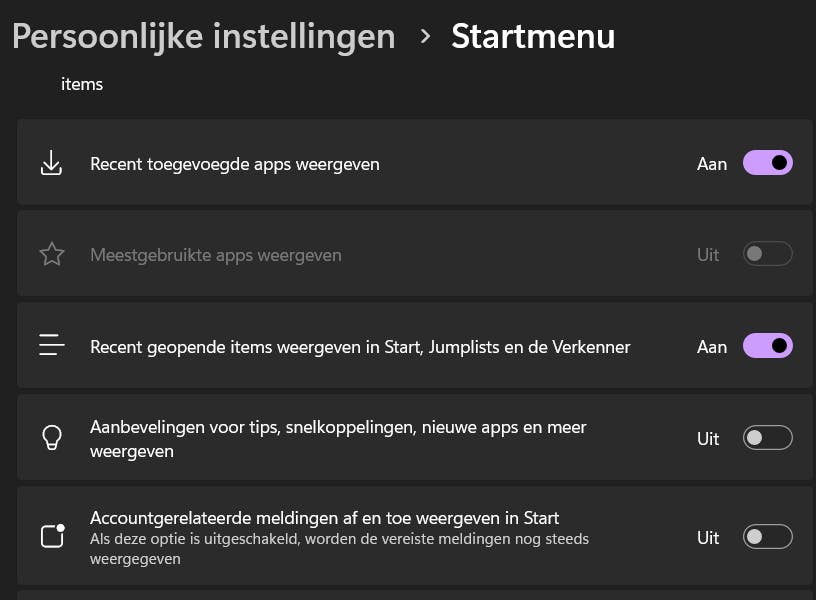This screenshot has width=816, height=600.
Task: Click the star icon for most used apps
Action: click(51, 255)
